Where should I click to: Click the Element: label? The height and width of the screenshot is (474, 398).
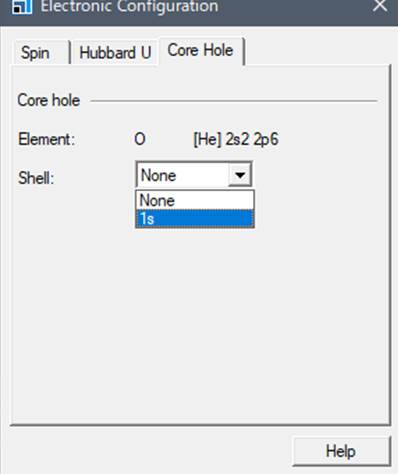(x=47, y=139)
